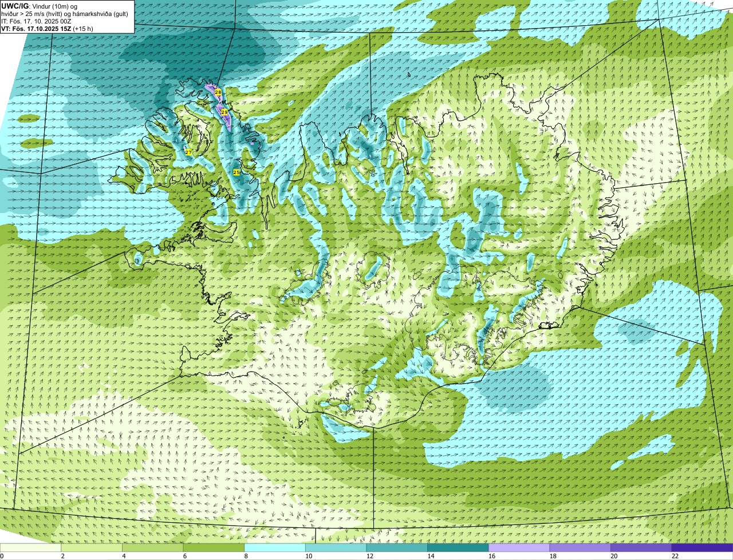This screenshot has height=560, width=733.
Task: Click the 4–6 m/s green legend swatch
Action: pos(153,548)
